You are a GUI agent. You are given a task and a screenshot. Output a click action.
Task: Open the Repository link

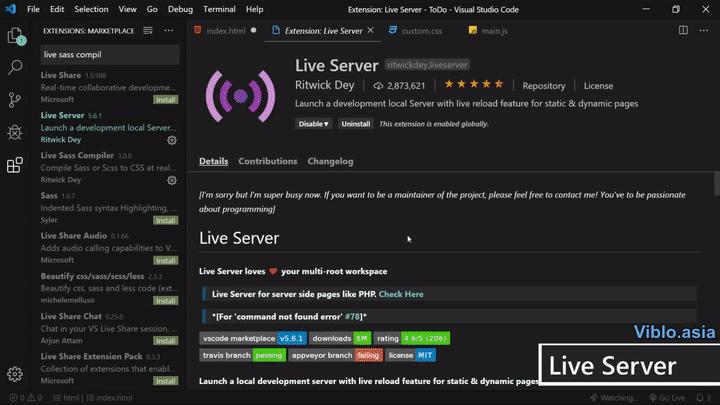coord(544,86)
